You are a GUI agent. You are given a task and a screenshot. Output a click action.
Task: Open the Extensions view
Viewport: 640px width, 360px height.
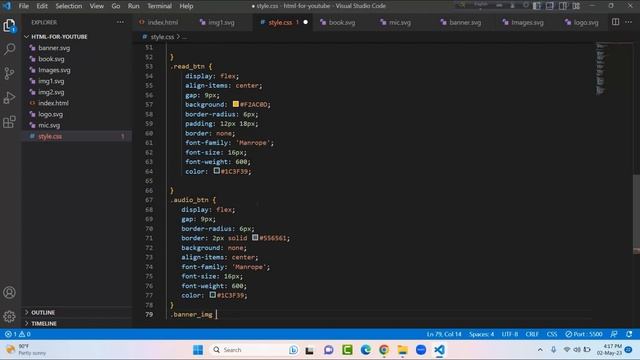9,122
